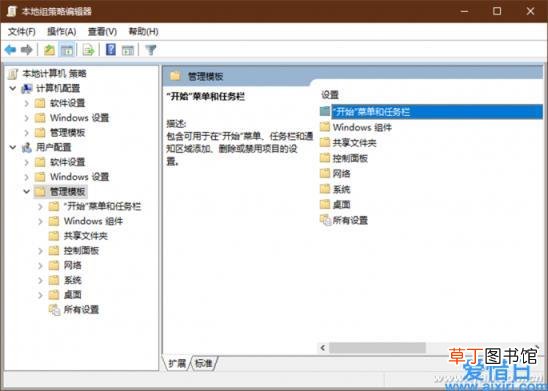Switch to the 扩展 tab

[x=177, y=363]
